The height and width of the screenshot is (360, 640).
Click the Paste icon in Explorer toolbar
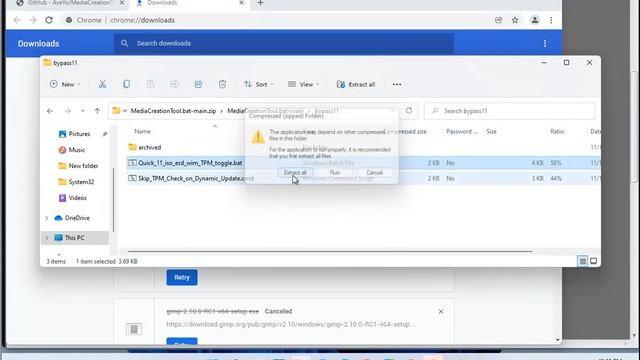[x=150, y=84]
